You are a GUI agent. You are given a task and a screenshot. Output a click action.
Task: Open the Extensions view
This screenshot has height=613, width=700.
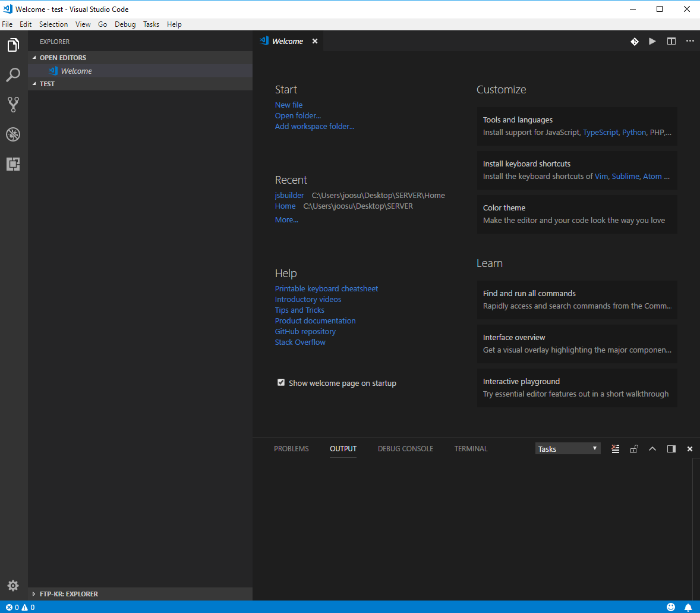13,164
